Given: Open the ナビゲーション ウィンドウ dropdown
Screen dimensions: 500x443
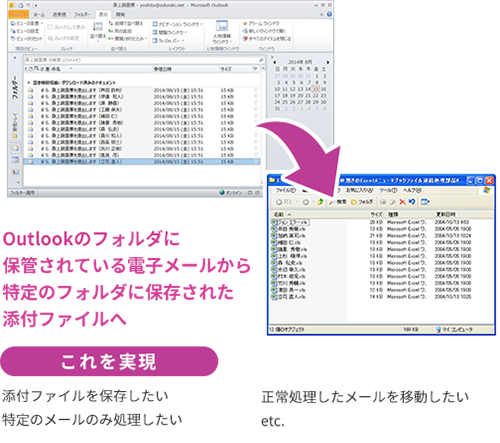Looking at the screenshot, I should tap(177, 24).
